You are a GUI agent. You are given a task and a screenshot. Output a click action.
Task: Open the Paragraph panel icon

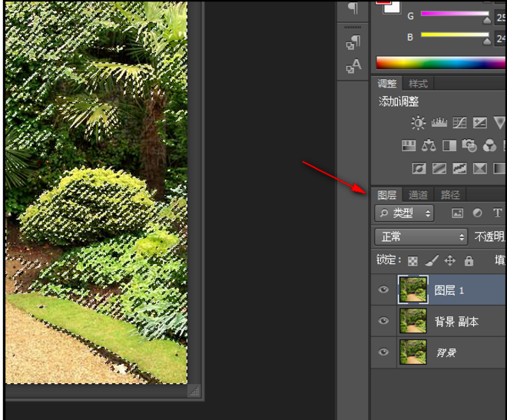click(x=353, y=8)
